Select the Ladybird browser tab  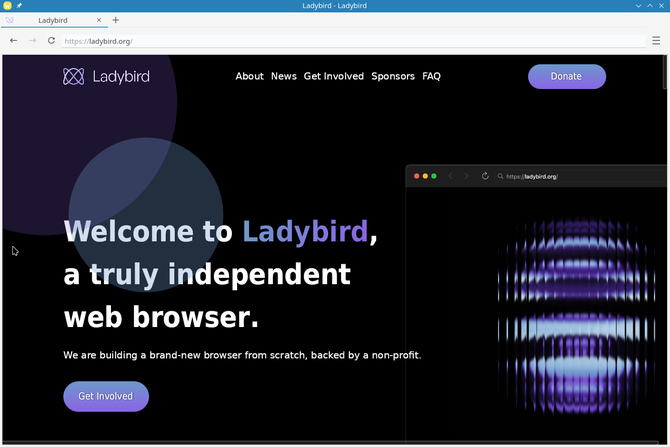pos(54,20)
